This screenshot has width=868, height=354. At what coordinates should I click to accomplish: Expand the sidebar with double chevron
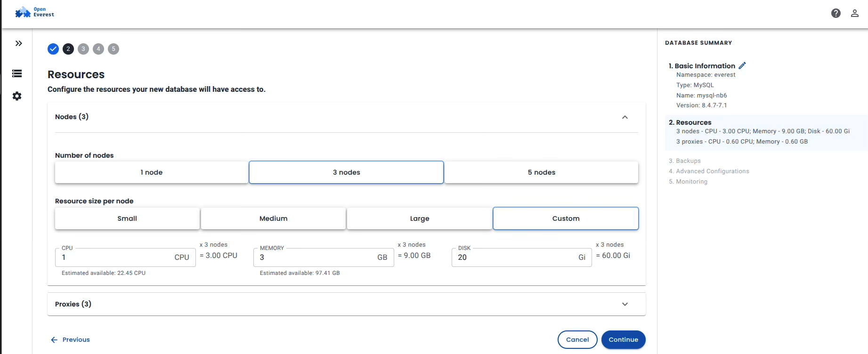[x=18, y=43]
